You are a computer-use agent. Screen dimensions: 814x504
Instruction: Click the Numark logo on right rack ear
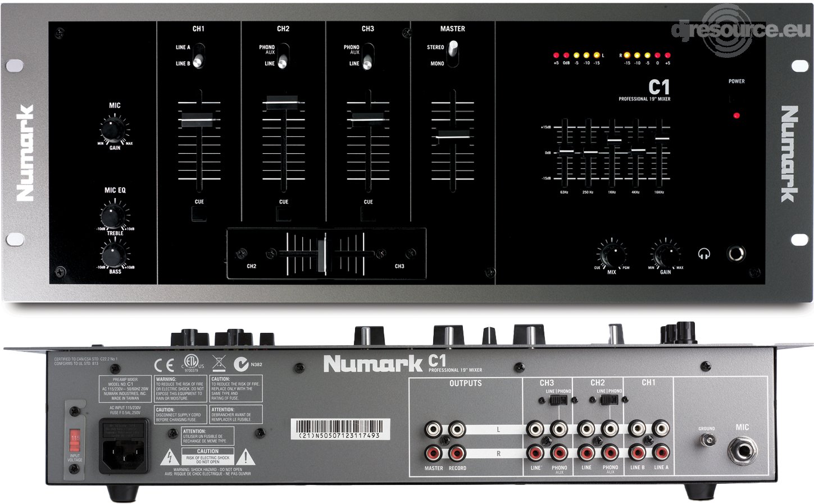789,154
